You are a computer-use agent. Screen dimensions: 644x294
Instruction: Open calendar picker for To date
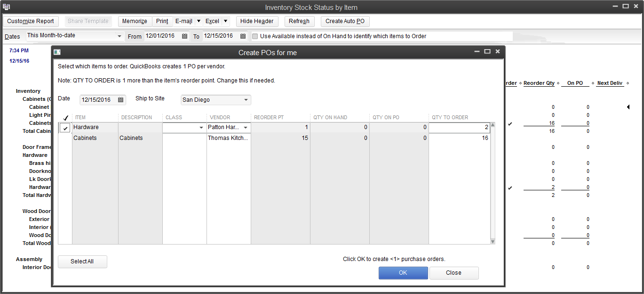(x=243, y=36)
